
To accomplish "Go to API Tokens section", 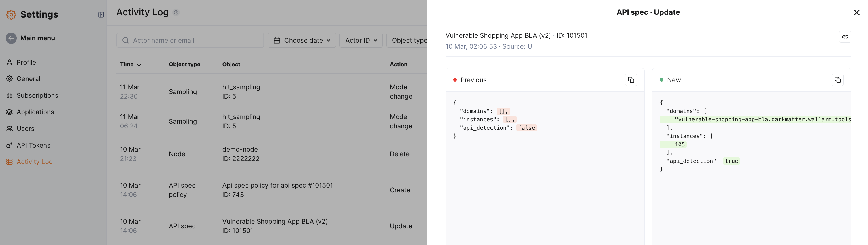I will pos(33,145).
